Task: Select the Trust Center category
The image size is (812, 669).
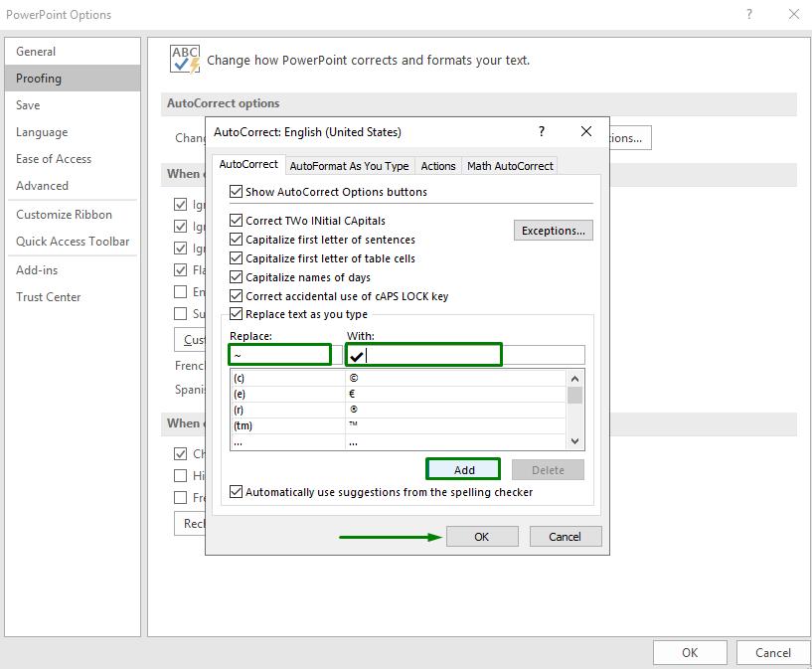Action: coord(48,296)
